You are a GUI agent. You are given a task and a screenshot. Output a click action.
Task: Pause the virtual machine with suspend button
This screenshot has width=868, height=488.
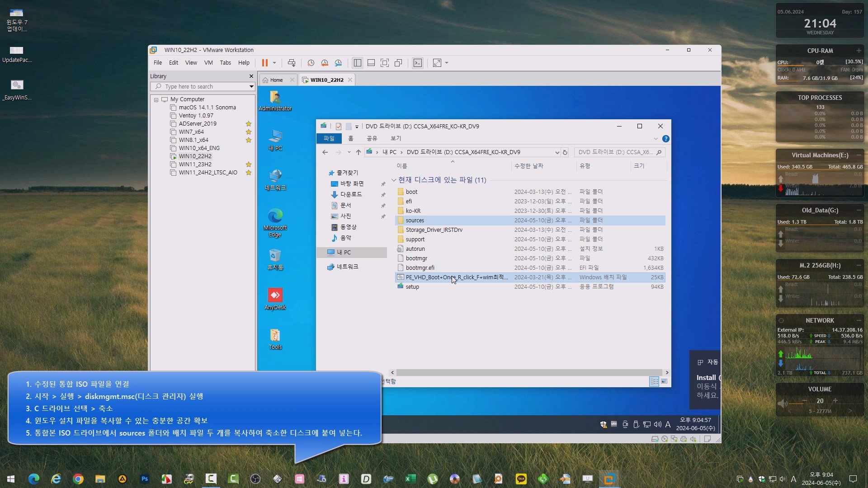coord(265,63)
